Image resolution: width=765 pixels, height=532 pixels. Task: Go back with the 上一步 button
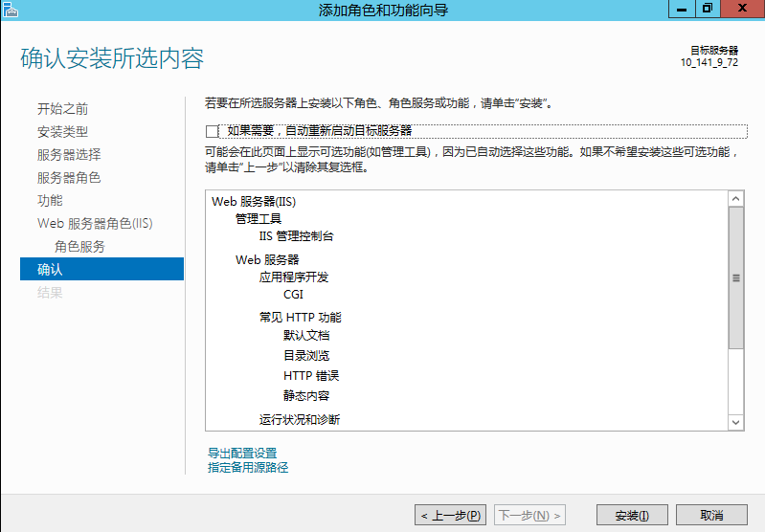click(x=450, y=516)
